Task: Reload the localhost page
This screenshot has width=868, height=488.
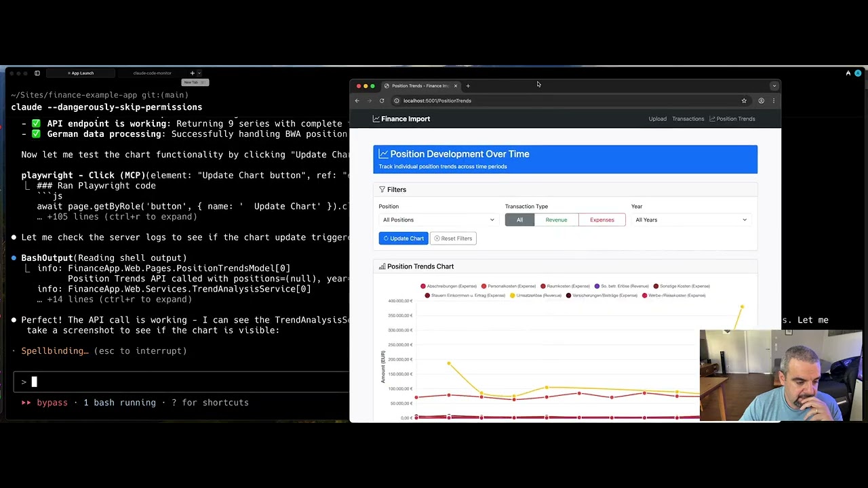Action: [382, 101]
